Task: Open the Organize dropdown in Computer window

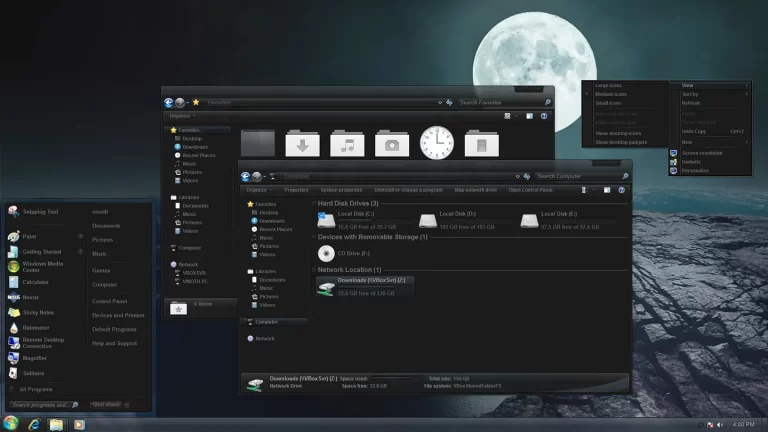Action: [x=257, y=189]
